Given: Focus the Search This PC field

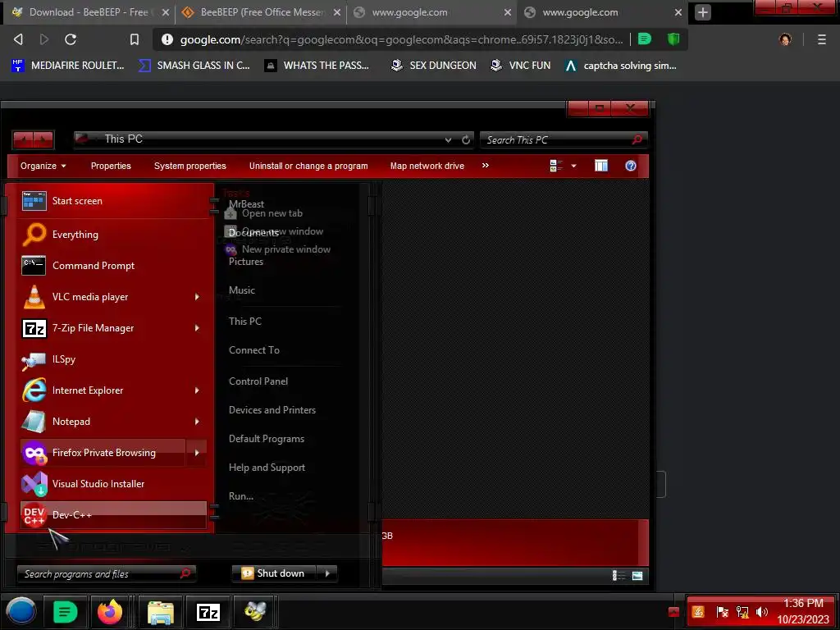Looking at the screenshot, I should click(564, 139).
